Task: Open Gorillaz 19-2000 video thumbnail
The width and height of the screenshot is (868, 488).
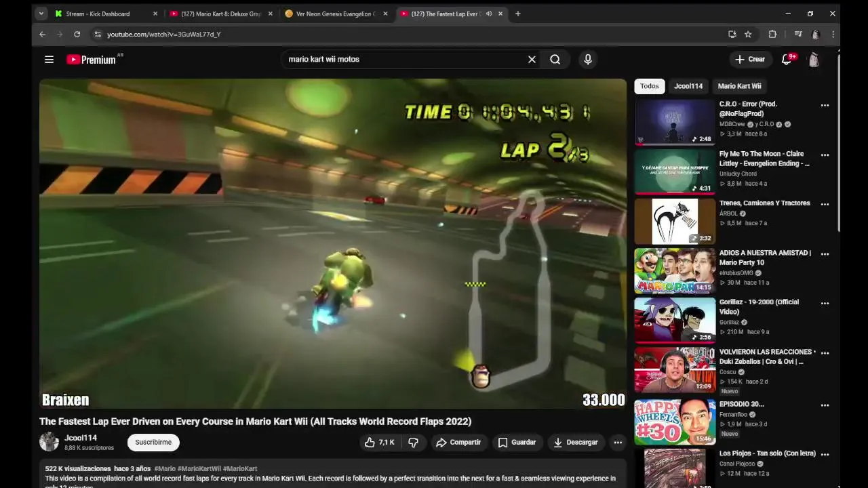Action: click(675, 321)
